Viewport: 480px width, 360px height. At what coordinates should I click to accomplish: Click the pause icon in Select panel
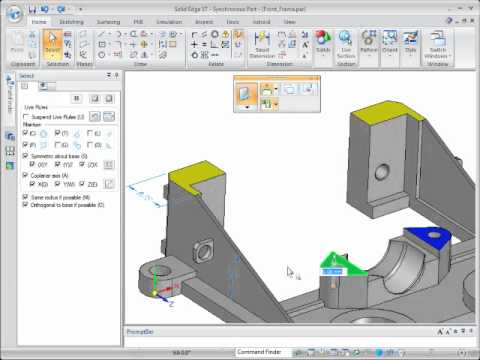tap(77, 98)
